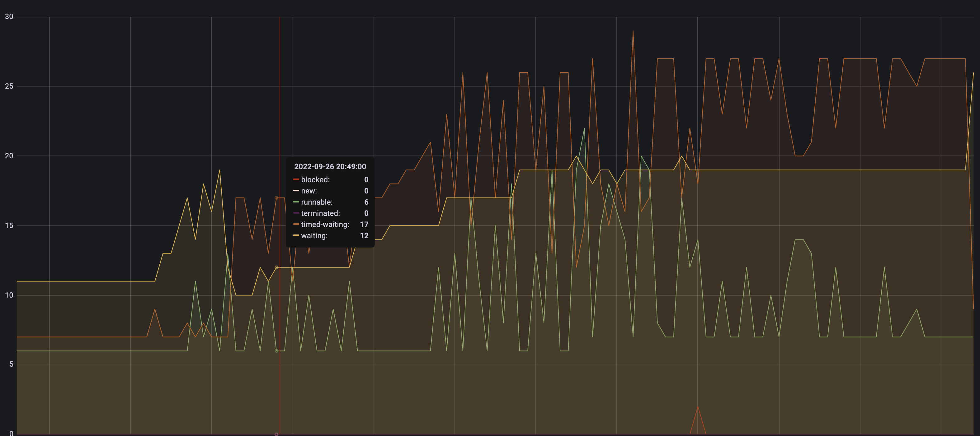Click the blocked series red color swatch

pos(296,179)
